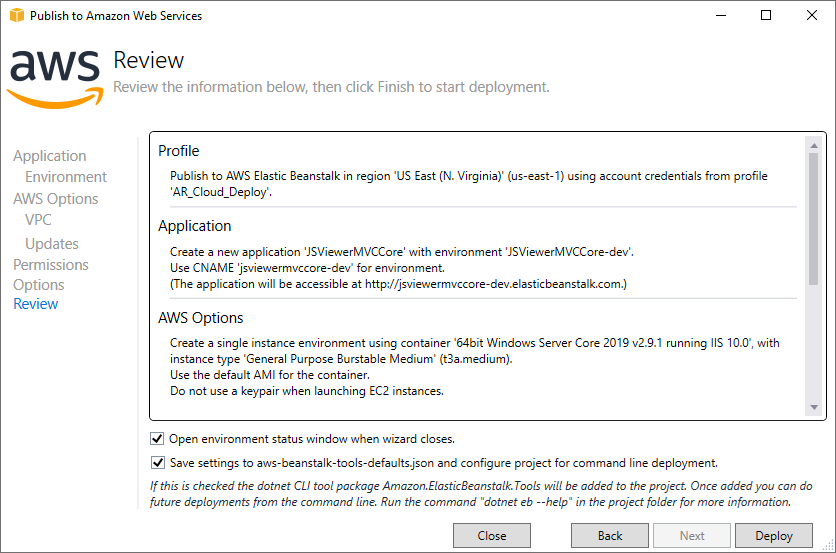Open the Updates step

point(52,244)
